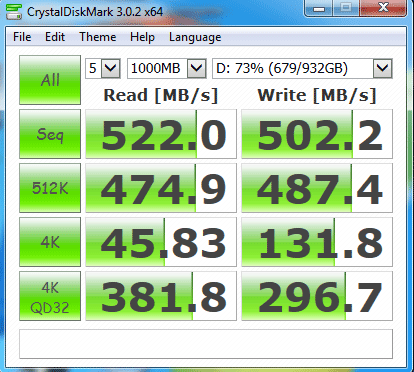Click the empty comment field at bottom
The width and height of the screenshot is (414, 372).
pos(206,344)
